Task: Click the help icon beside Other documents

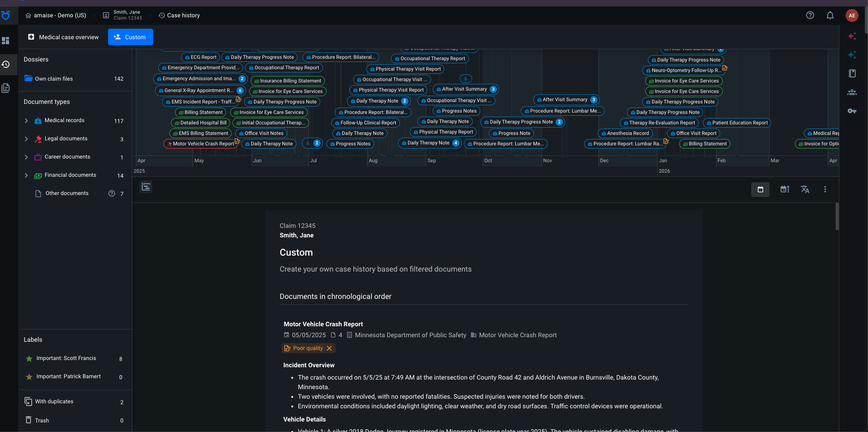Action: [112, 193]
